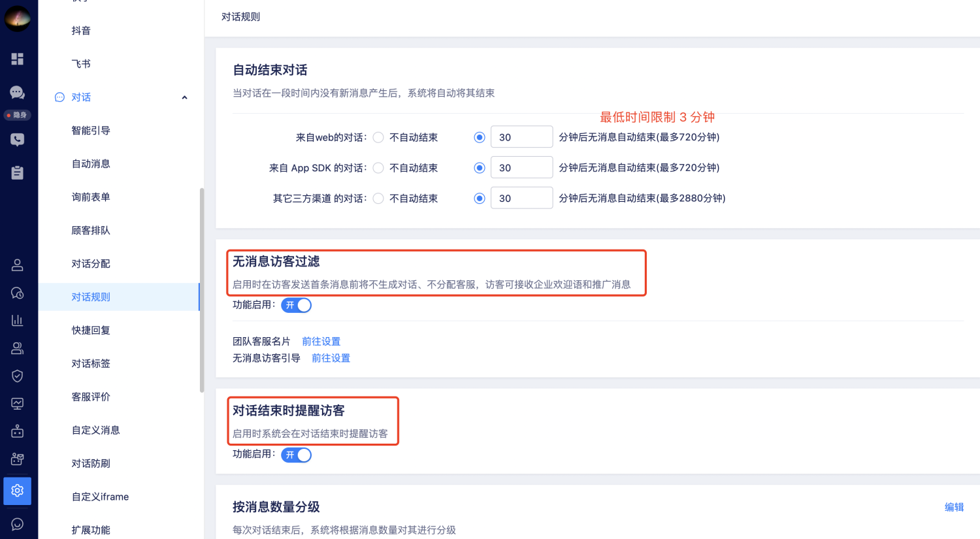The width and height of the screenshot is (980, 539).
Task: Click the 自动结束对话 heading
Action: coord(270,71)
